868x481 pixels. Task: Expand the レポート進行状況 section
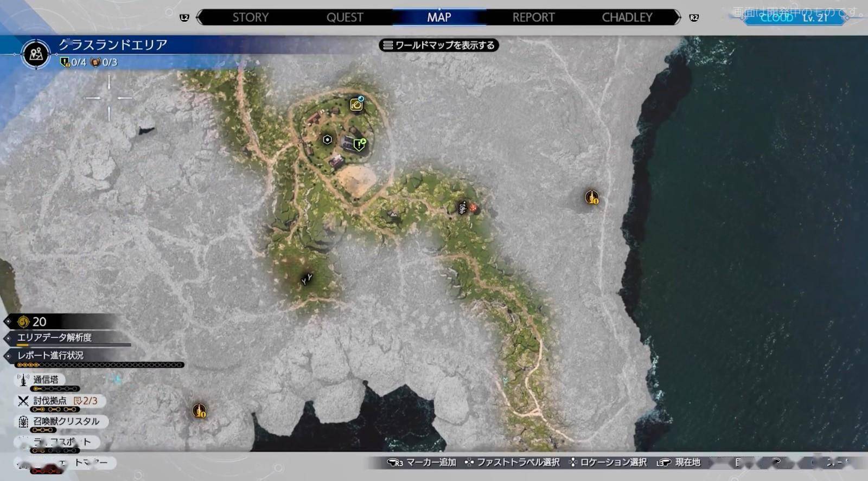pyautogui.click(x=50, y=356)
